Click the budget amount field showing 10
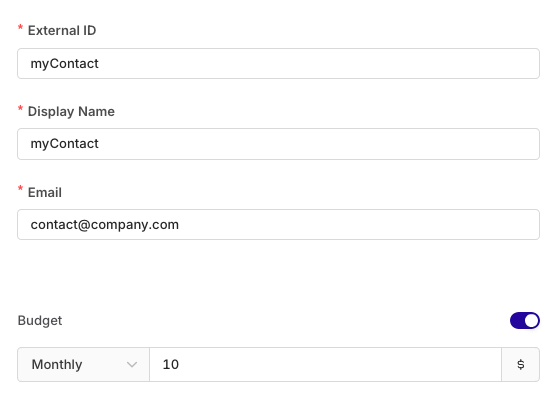This screenshot has height=399, width=556. (x=326, y=365)
